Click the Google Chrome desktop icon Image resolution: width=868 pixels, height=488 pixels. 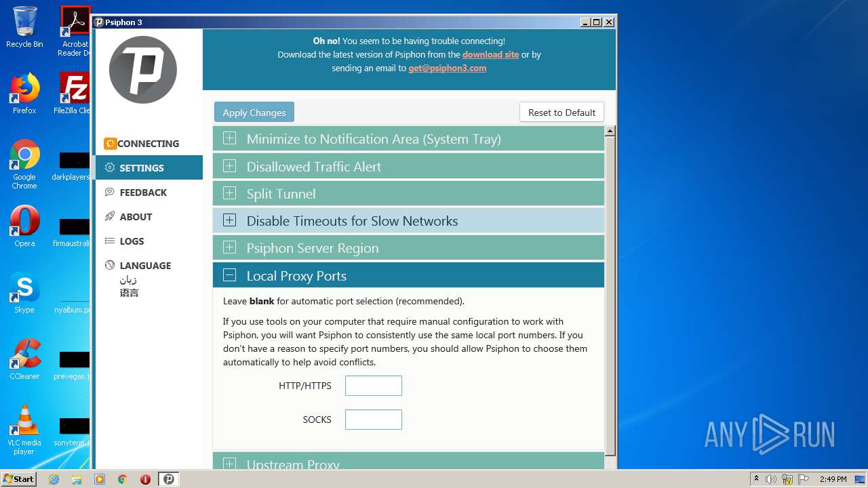click(x=24, y=164)
